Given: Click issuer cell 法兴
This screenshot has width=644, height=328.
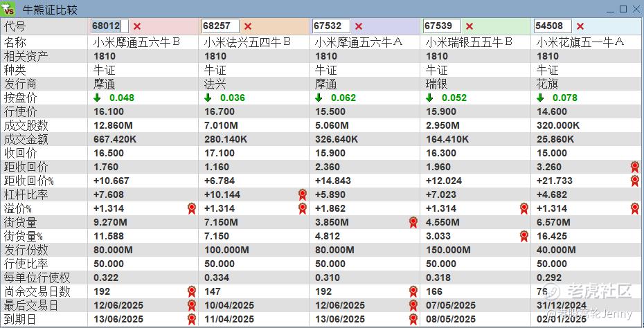Looking at the screenshot, I should click(x=215, y=84).
